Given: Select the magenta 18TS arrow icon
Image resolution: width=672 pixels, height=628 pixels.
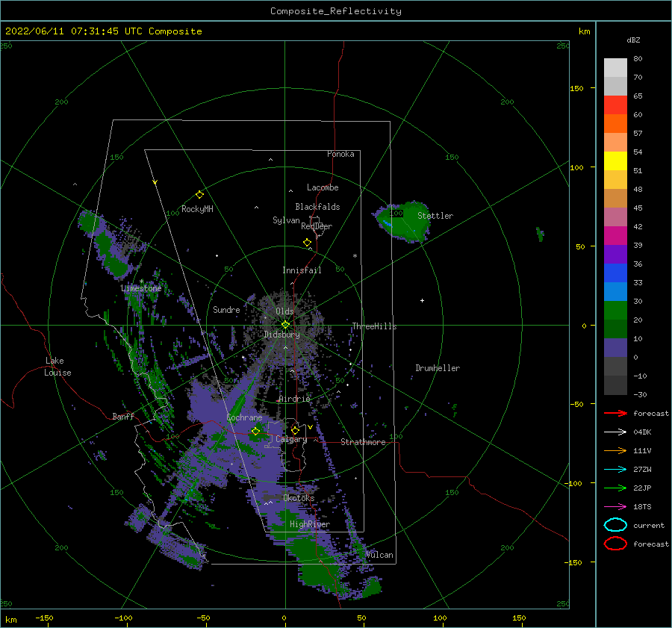Looking at the screenshot, I should 615,507.
